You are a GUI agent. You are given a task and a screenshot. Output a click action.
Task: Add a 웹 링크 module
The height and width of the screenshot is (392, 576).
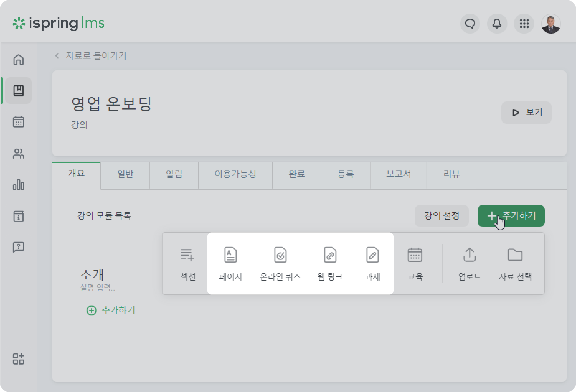(x=330, y=264)
